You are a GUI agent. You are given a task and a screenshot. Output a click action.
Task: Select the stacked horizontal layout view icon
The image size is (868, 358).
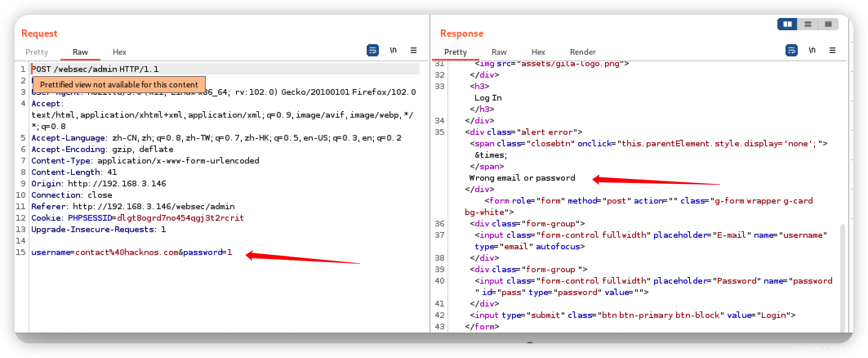(808, 24)
